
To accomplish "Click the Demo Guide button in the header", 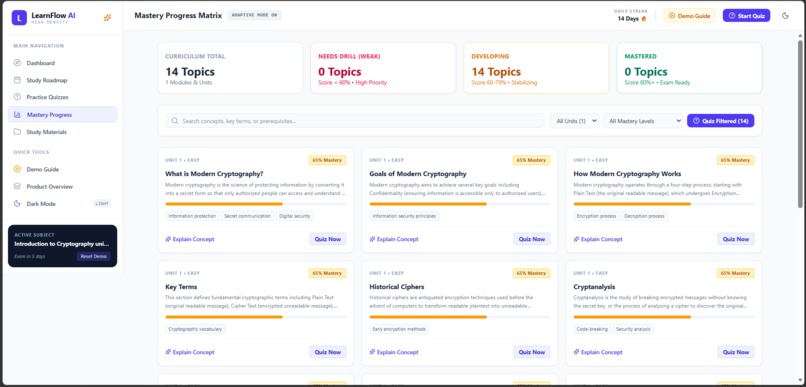I will (x=689, y=16).
